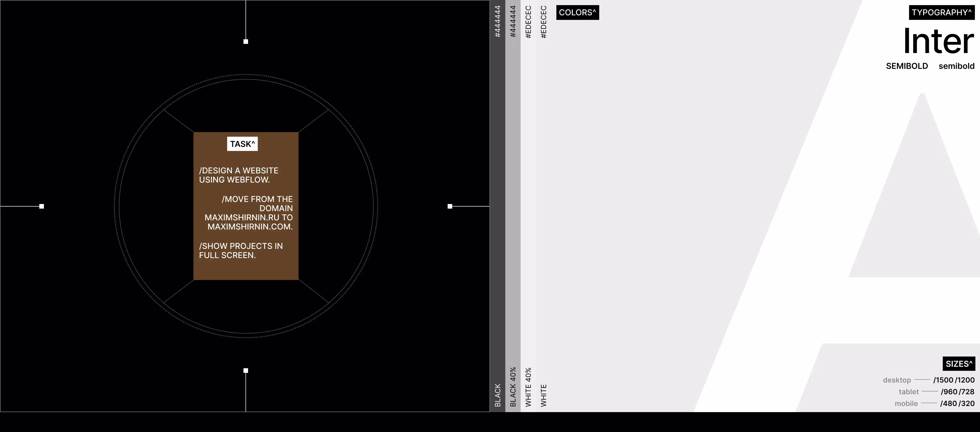Click the 'tablet' size label

pos(909,392)
